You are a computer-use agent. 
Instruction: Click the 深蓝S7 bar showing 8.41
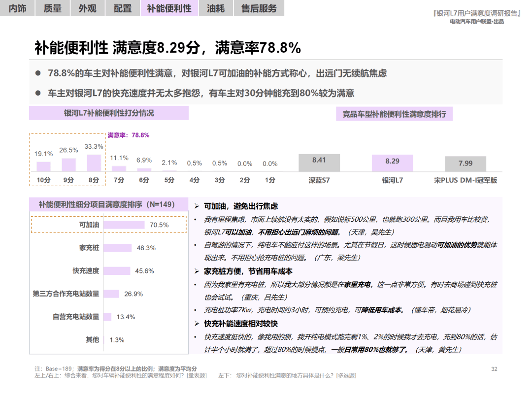click(319, 163)
